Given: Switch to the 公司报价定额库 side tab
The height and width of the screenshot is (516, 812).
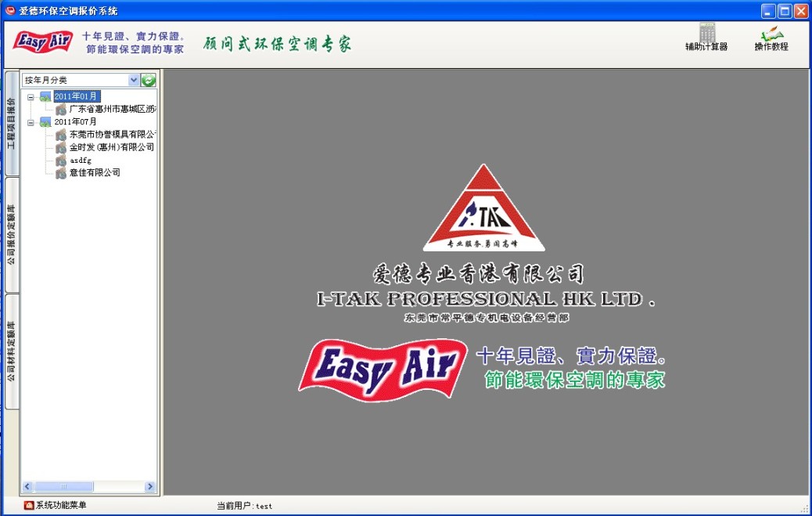Looking at the screenshot, I should [12, 234].
